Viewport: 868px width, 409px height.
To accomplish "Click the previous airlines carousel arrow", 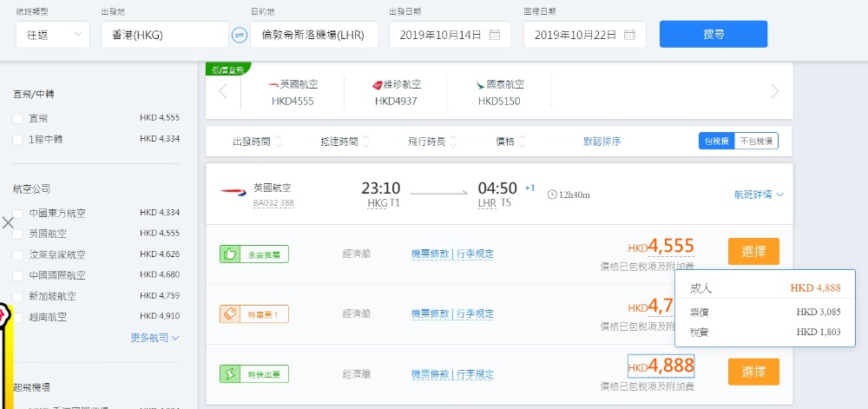I will pos(223,92).
